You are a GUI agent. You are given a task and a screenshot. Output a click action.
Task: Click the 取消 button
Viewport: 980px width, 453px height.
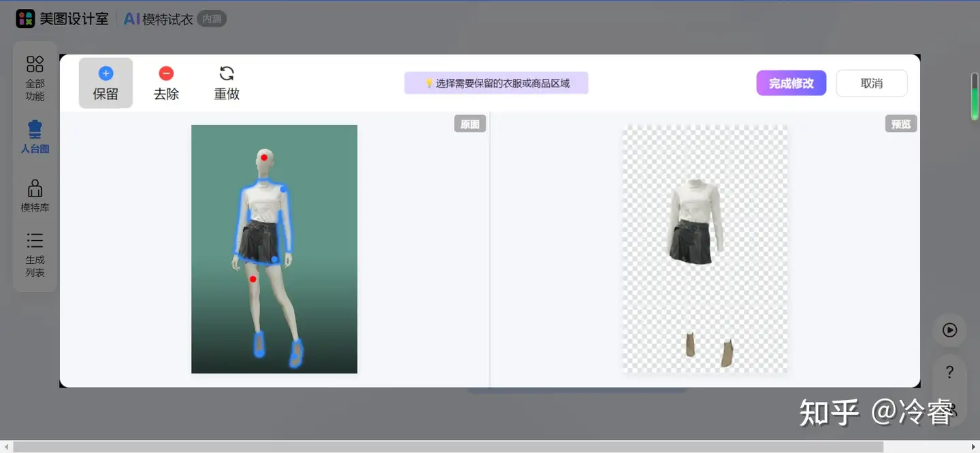tap(872, 83)
